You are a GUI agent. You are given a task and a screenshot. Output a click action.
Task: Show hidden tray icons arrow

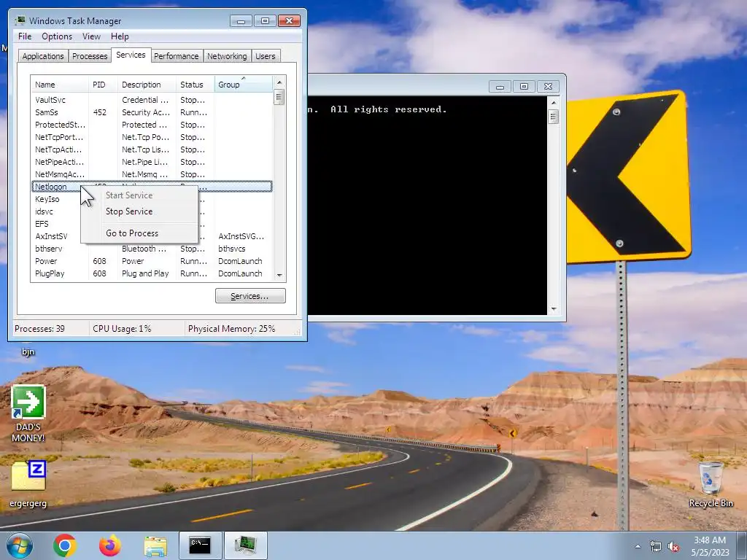pyautogui.click(x=638, y=547)
